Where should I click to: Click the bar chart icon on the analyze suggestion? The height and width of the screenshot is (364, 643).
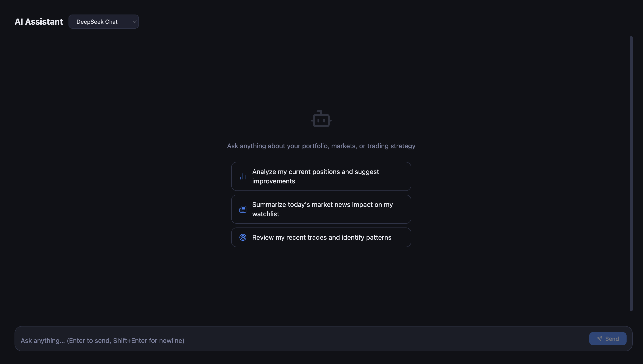242,176
